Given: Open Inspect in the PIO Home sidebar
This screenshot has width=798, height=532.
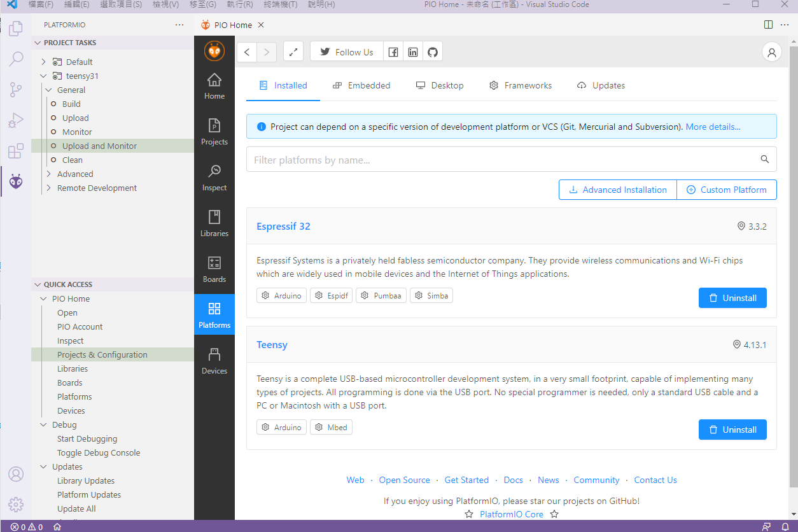Looking at the screenshot, I should coord(214,178).
